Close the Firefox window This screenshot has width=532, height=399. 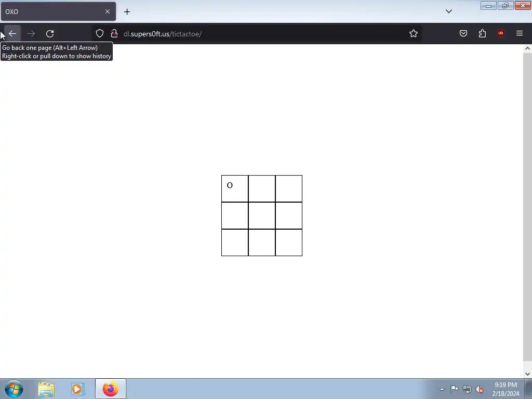tap(523, 5)
